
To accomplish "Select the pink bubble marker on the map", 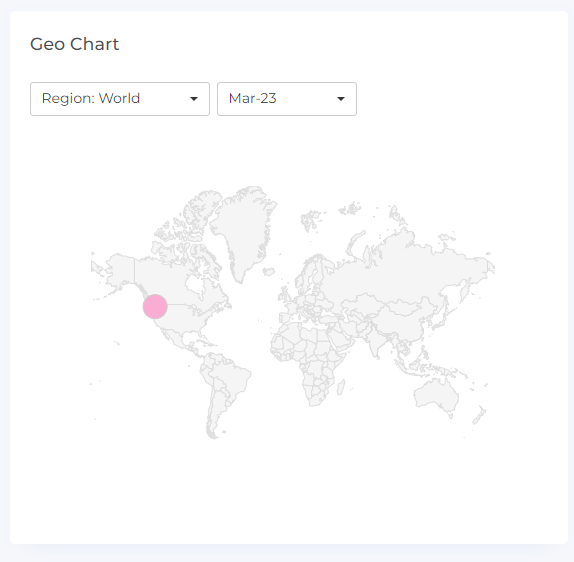I will (155, 306).
